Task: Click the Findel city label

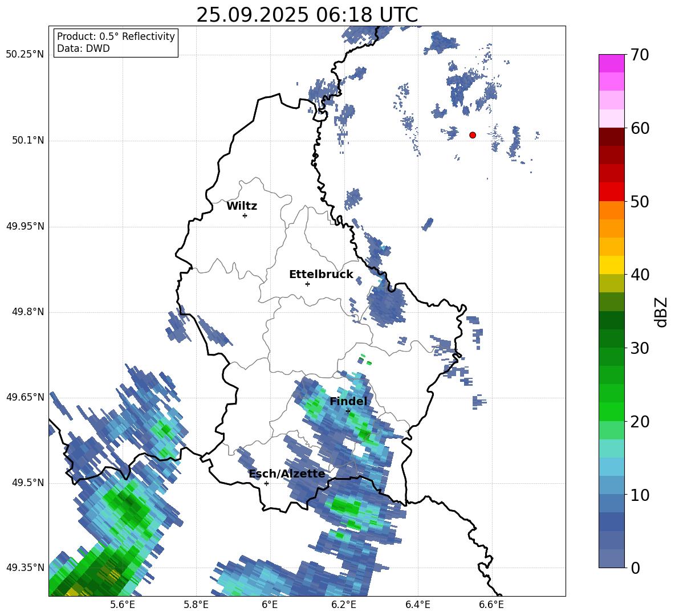Action: tap(348, 401)
